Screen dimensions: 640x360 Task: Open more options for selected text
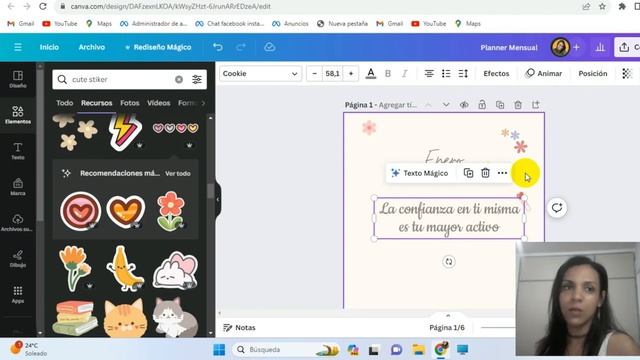point(502,173)
